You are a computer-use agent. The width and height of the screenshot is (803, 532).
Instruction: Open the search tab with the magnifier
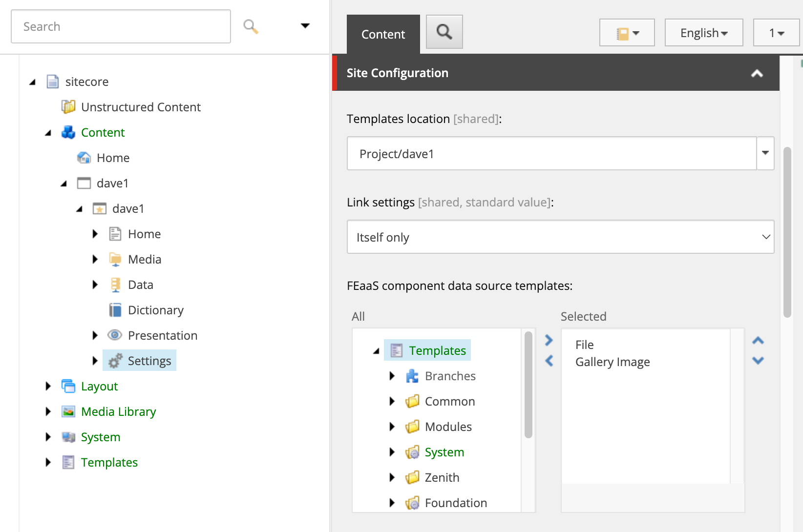coord(444,32)
